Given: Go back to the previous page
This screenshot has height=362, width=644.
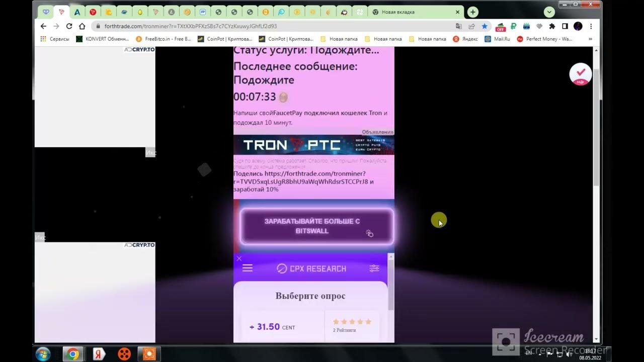Looking at the screenshot, I should 43,26.
